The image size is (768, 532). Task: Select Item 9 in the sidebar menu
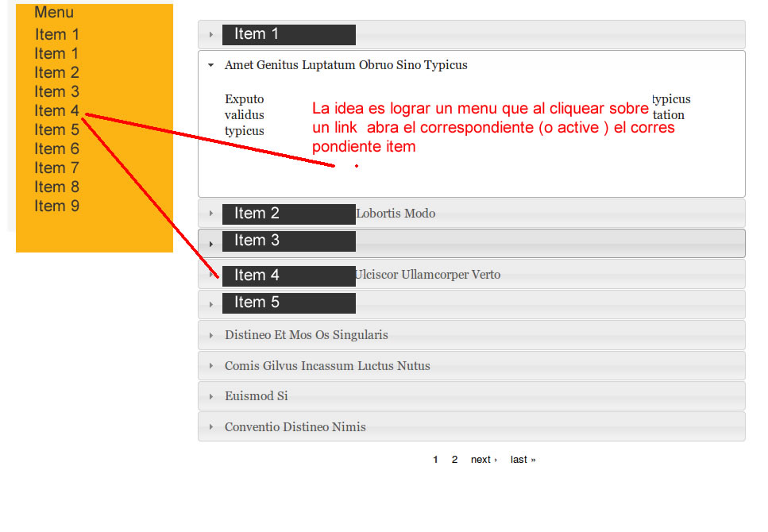pos(56,206)
